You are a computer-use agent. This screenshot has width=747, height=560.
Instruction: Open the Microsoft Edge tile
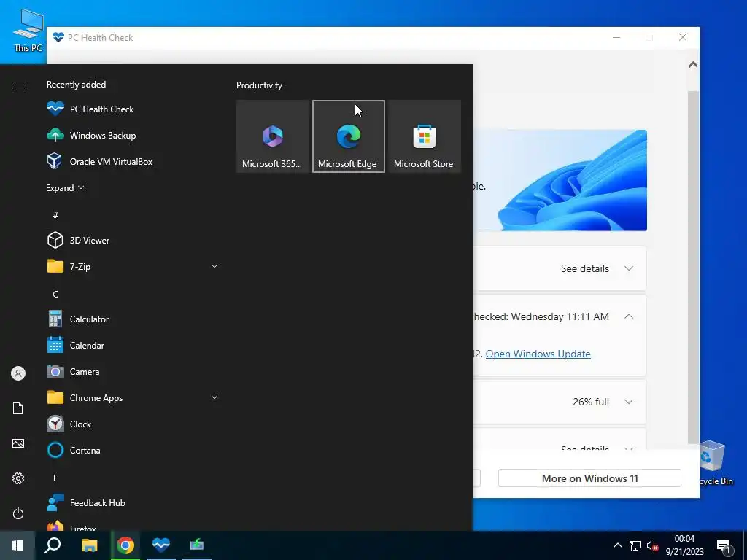click(348, 136)
